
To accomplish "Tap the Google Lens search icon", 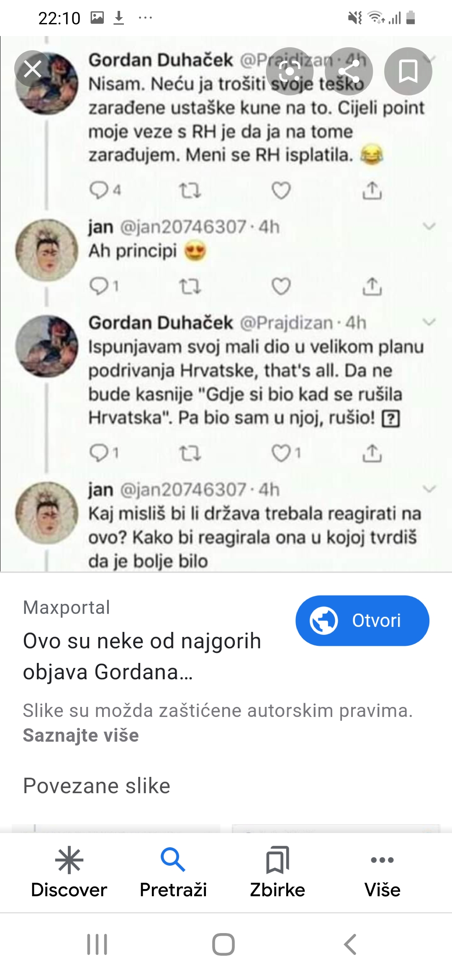I will pos(290,71).
